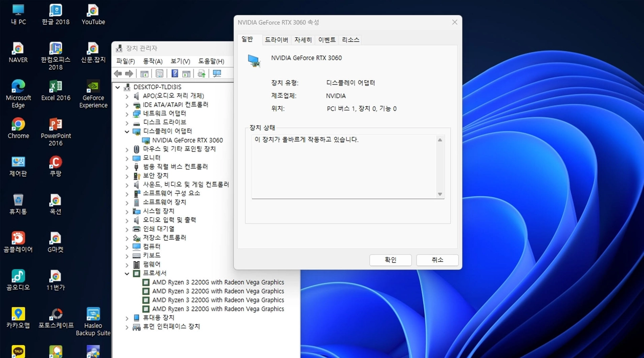Viewport: 644px width, 358px height.
Task: Open the 파일(F) menu in Device Manager
Action: (x=126, y=61)
